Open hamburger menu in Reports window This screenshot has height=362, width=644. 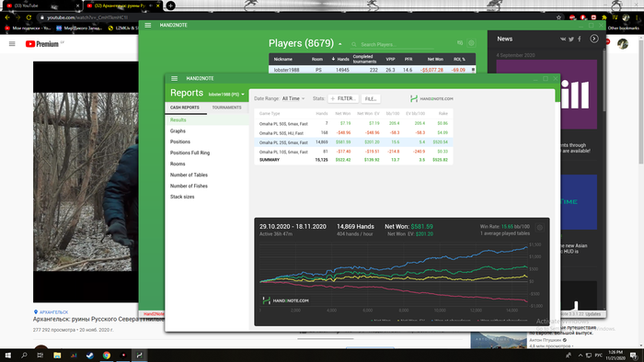click(174, 78)
